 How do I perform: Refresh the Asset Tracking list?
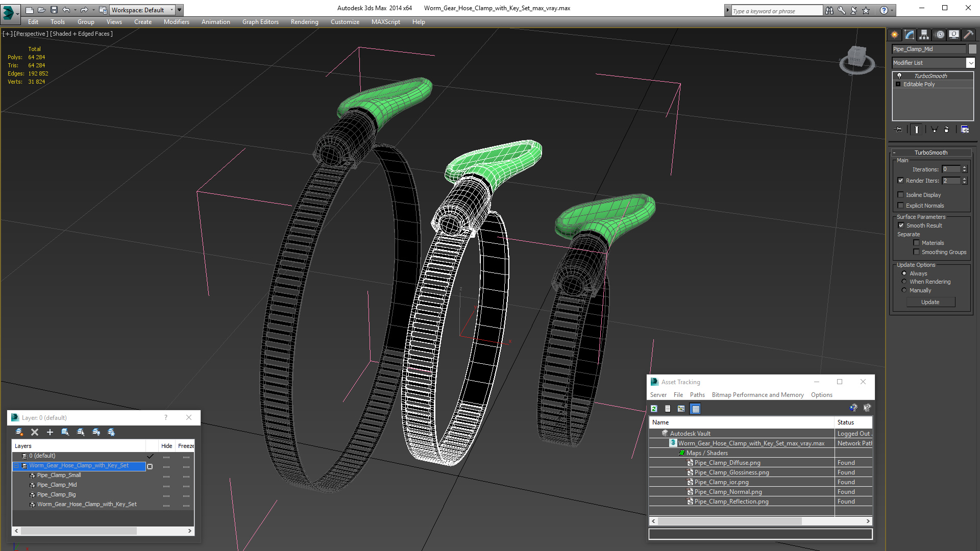pos(654,409)
